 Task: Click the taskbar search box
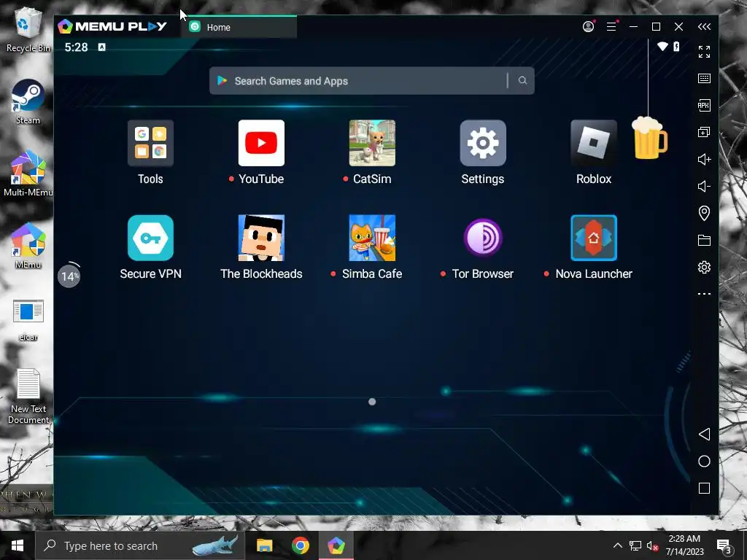coord(140,545)
